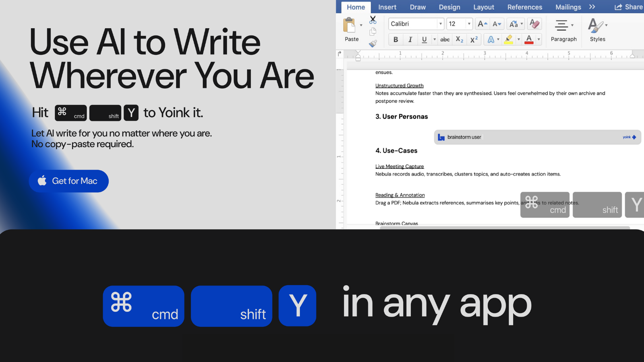
Task: Open the Paste options dropdown arrow
Action: [x=361, y=25]
